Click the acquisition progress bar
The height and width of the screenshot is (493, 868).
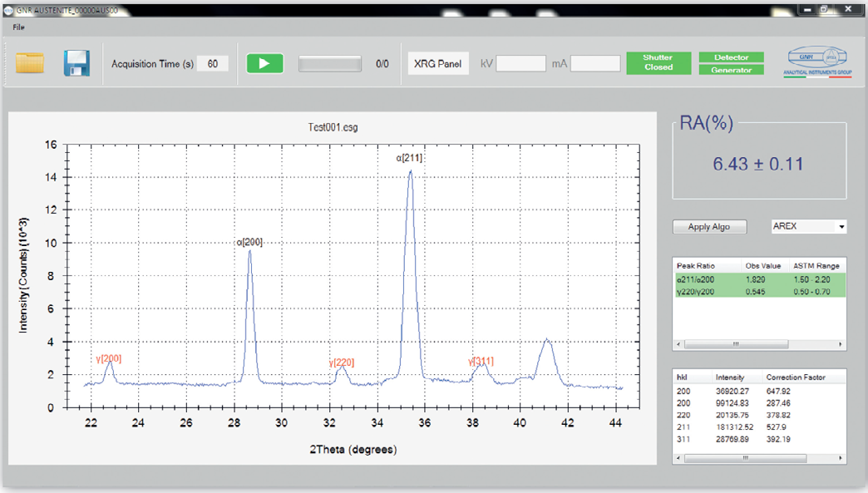click(330, 64)
